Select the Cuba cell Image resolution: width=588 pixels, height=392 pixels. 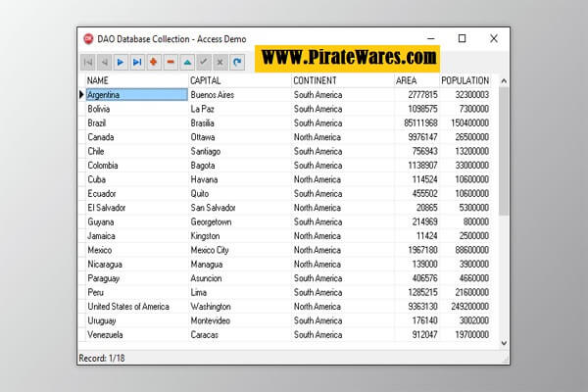[137, 179]
